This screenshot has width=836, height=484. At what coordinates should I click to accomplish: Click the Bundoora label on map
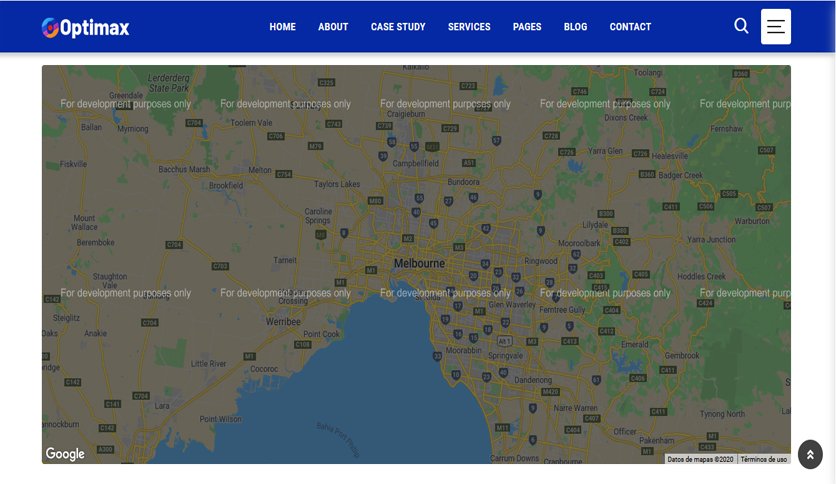pyautogui.click(x=463, y=182)
